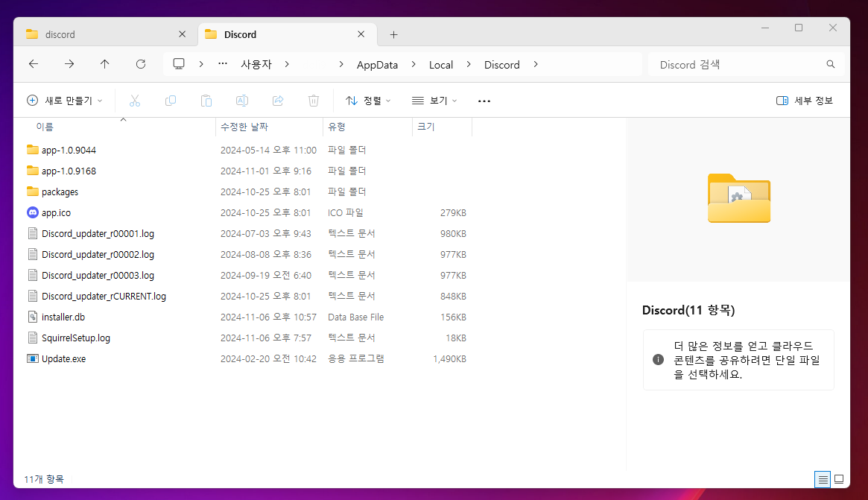Screen dimensions: 868x500
Task: Click the search magnifier icon
Action: point(830,64)
